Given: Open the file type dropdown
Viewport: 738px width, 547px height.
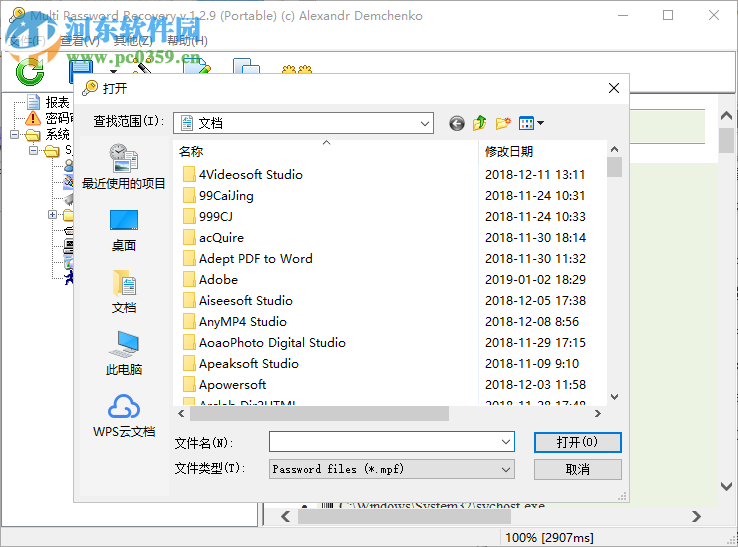Looking at the screenshot, I should [x=506, y=469].
